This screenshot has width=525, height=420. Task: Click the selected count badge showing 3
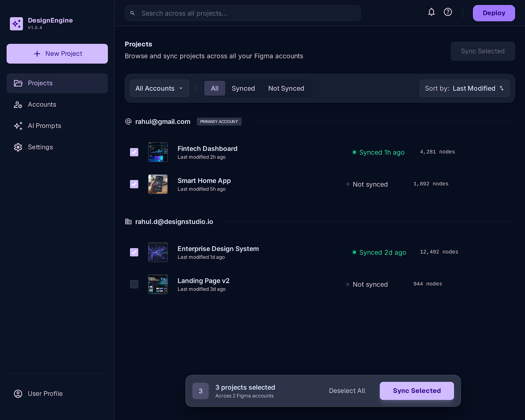(x=200, y=391)
